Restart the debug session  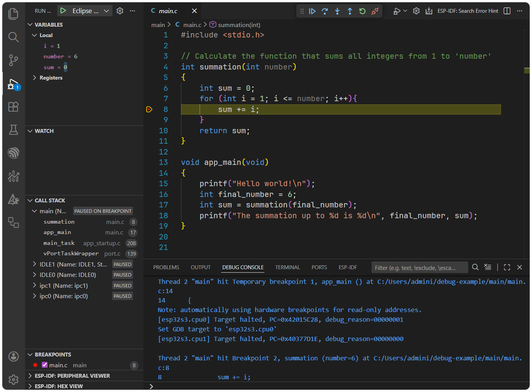[x=362, y=11]
